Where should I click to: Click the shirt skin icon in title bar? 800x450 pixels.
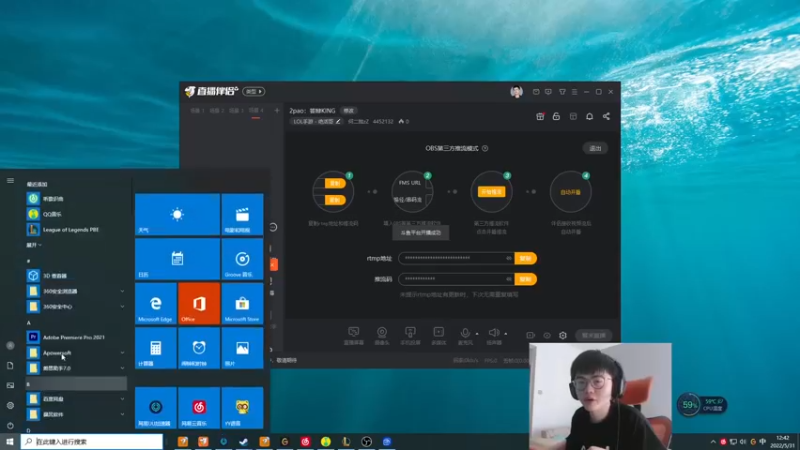[562, 92]
